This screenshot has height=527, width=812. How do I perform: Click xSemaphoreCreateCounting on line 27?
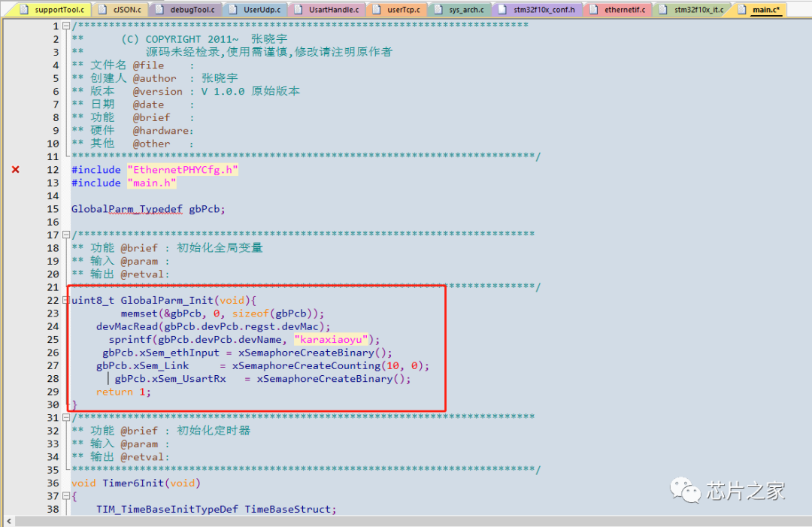click(x=306, y=365)
